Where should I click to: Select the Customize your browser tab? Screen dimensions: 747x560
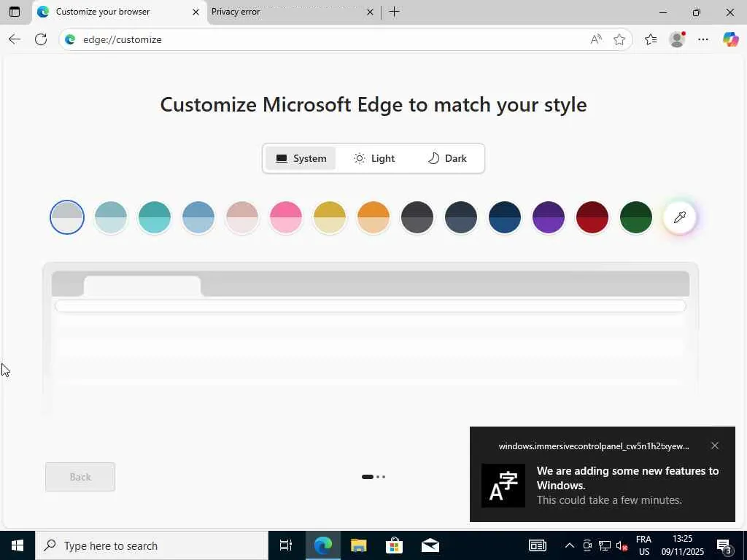click(x=119, y=12)
